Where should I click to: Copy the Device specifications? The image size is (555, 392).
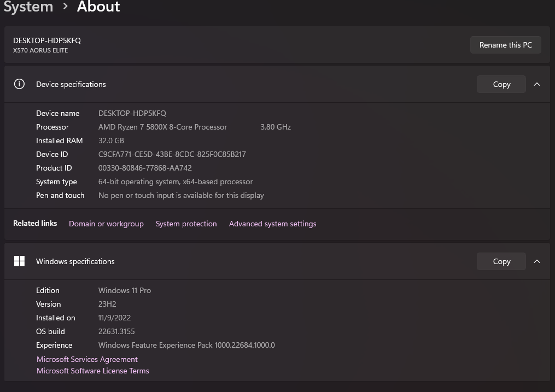501,84
